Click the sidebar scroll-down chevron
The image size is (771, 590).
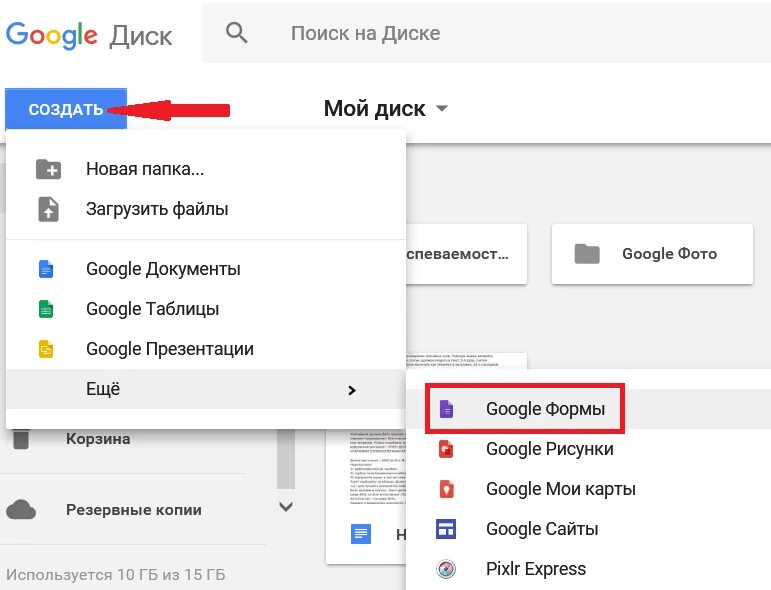coord(286,506)
